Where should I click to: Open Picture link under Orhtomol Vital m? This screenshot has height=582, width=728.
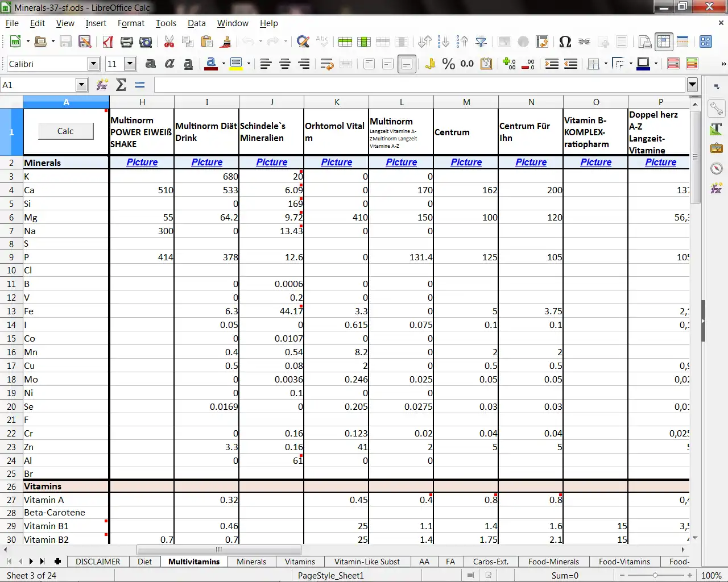[x=337, y=162]
